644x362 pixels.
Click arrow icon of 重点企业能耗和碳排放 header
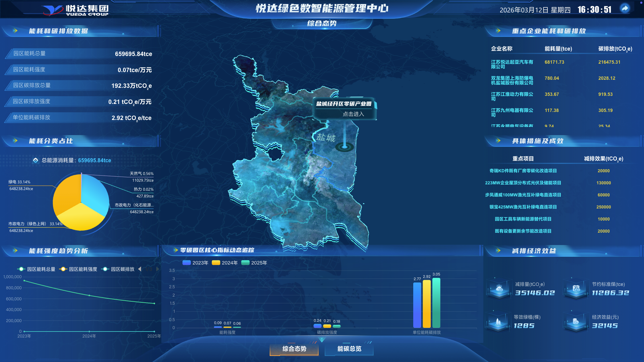[x=498, y=31]
